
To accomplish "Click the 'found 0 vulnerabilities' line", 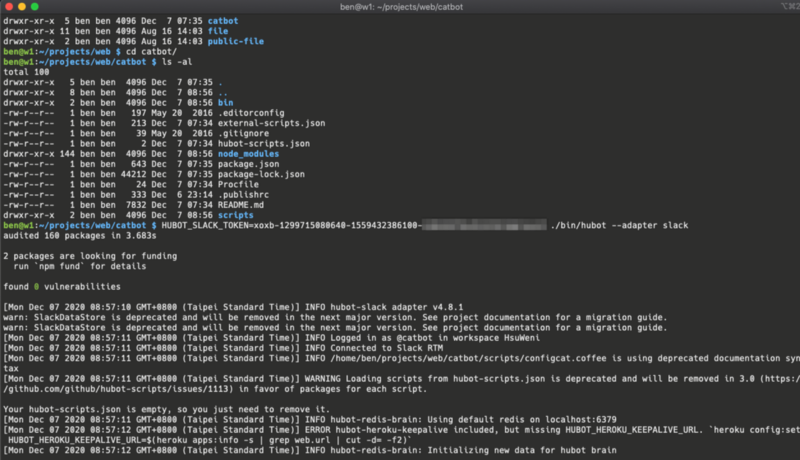I will click(62, 286).
